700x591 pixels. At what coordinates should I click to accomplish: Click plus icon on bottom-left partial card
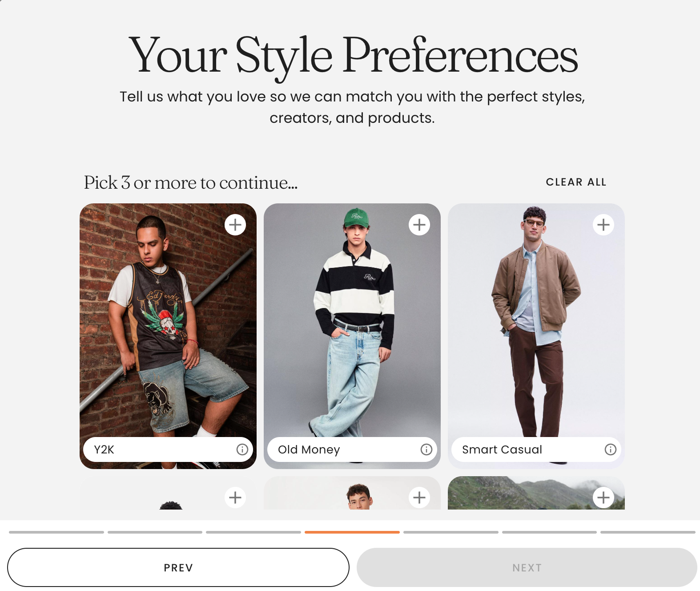(x=235, y=497)
